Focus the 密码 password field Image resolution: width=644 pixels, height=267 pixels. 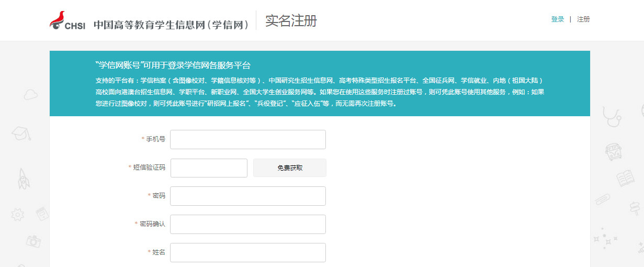248,196
